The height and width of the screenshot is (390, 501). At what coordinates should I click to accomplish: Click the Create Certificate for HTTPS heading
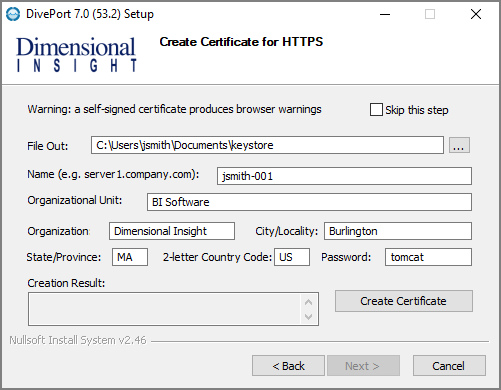(241, 42)
